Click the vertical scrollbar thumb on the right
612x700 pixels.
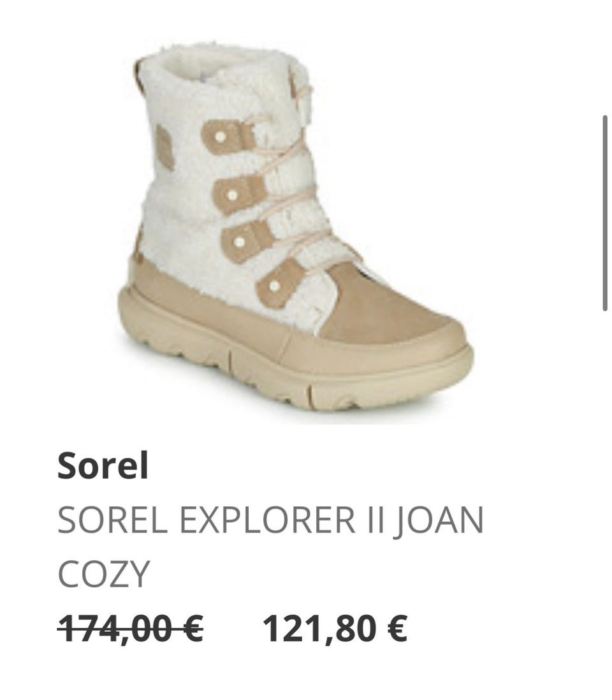[x=605, y=213]
